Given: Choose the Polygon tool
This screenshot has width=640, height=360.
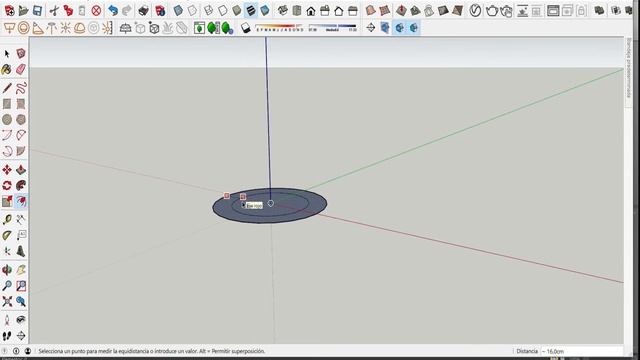Looking at the screenshot, I should (x=21, y=119).
